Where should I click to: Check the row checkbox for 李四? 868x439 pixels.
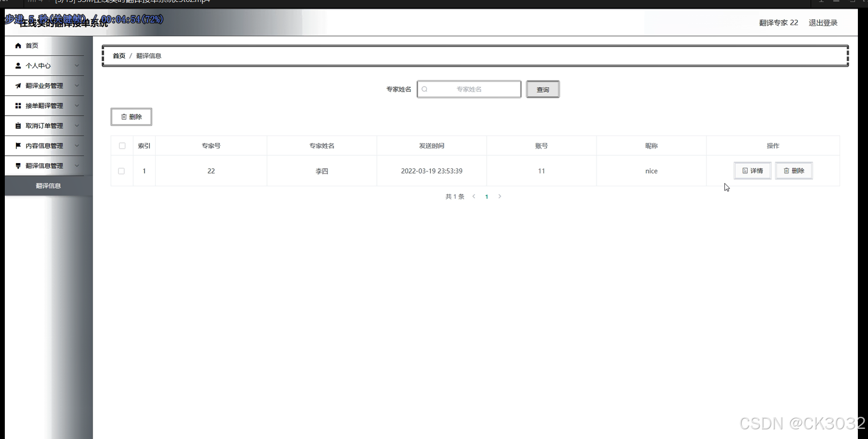click(x=121, y=171)
